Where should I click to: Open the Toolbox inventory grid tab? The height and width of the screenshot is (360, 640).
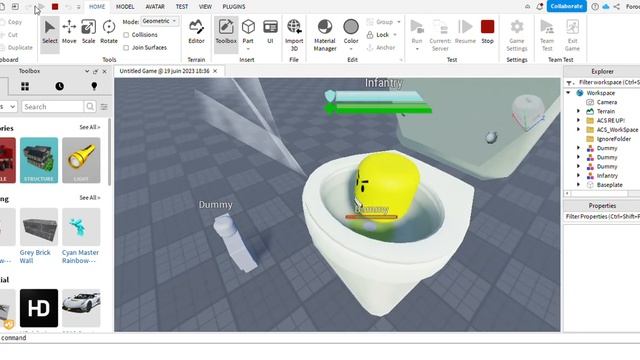click(25, 86)
